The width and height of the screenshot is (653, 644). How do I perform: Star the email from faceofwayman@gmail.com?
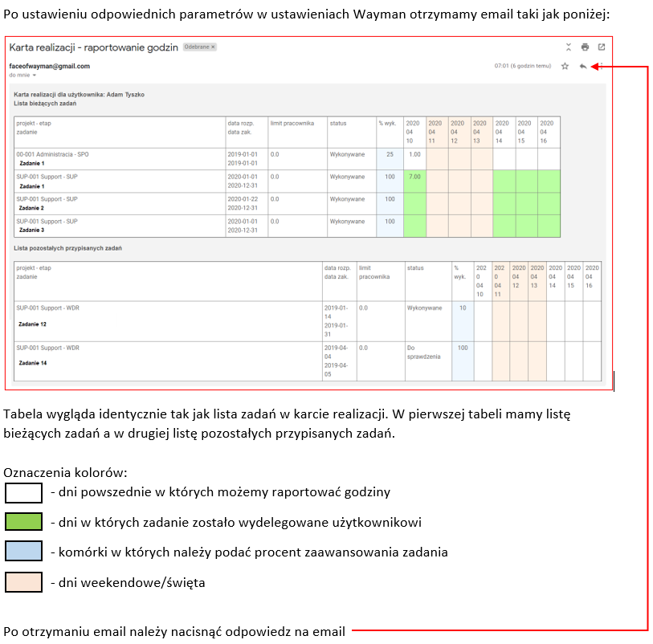pyautogui.click(x=565, y=66)
